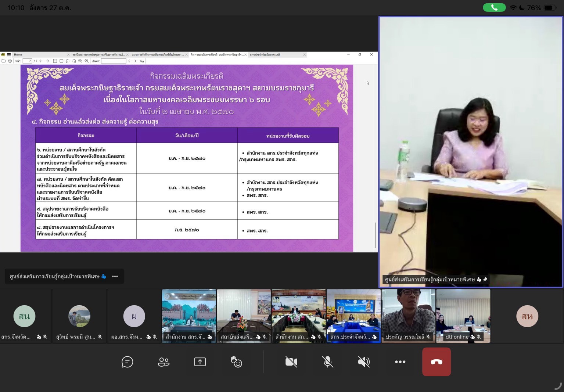Find previous search match chevron
The width and height of the screenshot is (564, 392).
pyautogui.click(x=129, y=61)
